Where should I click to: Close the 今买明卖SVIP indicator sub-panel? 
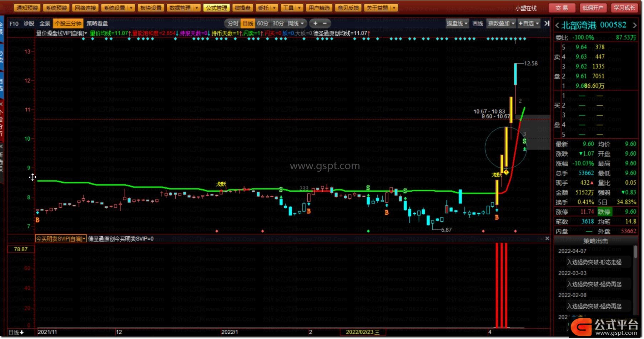click(547, 238)
